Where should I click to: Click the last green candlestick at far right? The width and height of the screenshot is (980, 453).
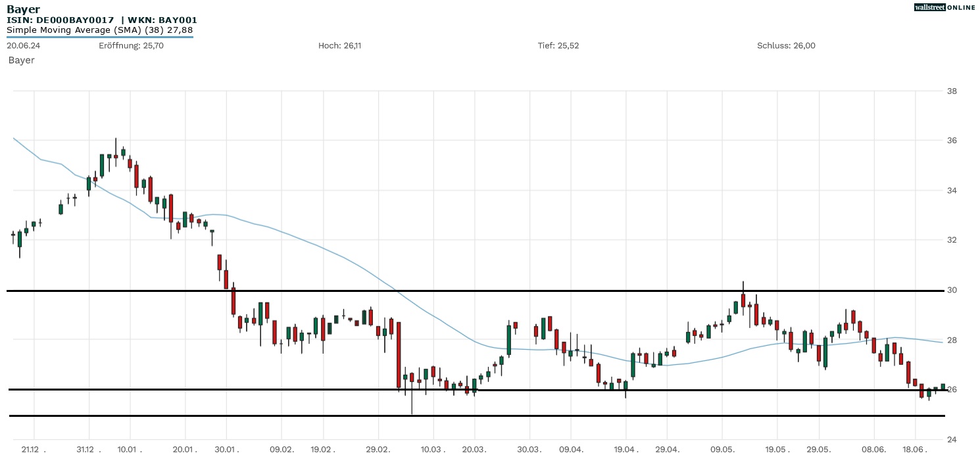pos(943,387)
